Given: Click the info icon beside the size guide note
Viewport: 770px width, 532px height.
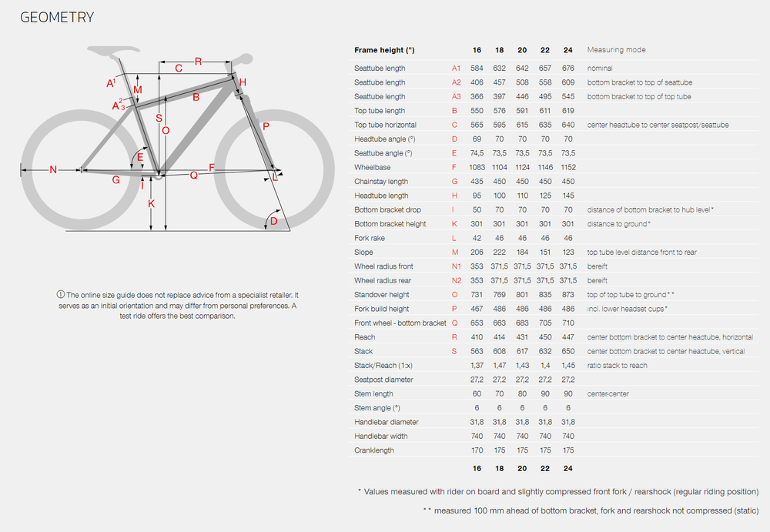Looking at the screenshot, I should pyautogui.click(x=61, y=295).
